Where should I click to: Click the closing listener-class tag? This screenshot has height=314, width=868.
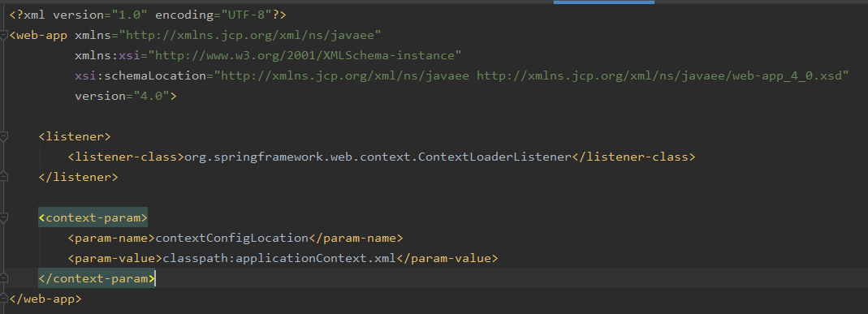coord(633,157)
